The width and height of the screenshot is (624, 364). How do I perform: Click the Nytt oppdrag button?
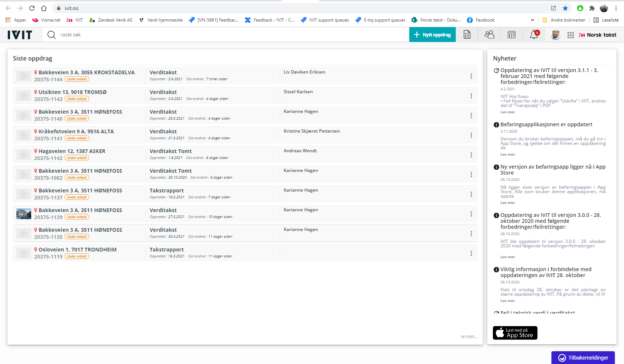tap(432, 35)
